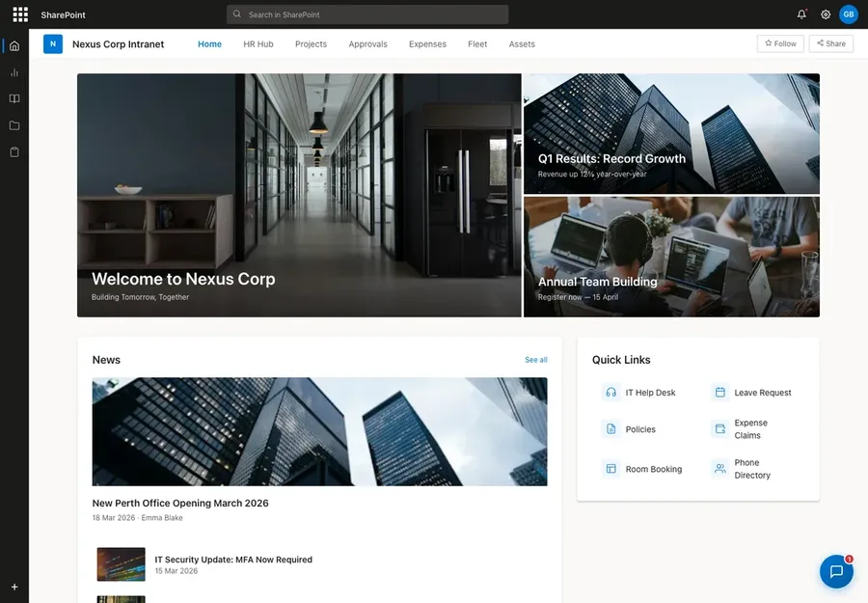Open the HR Hub tab
The image size is (868, 603).
pyautogui.click(x=258, y=44)
